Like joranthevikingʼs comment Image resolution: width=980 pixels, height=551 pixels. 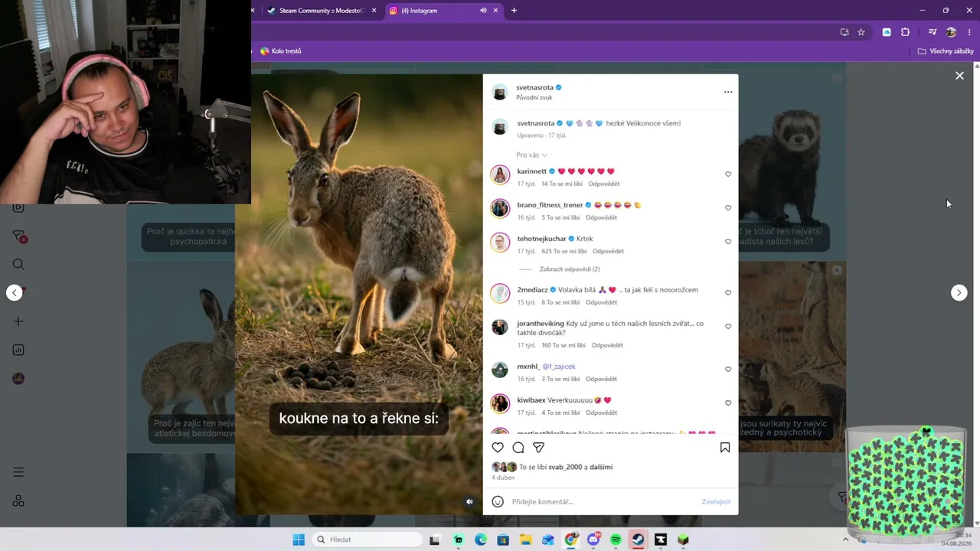[728, 327]
